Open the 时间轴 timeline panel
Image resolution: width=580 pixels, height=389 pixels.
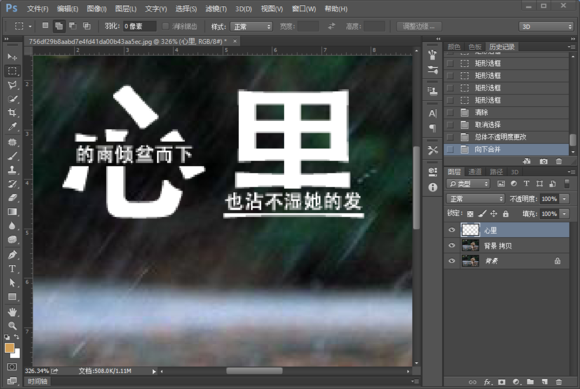click(37, 381)
